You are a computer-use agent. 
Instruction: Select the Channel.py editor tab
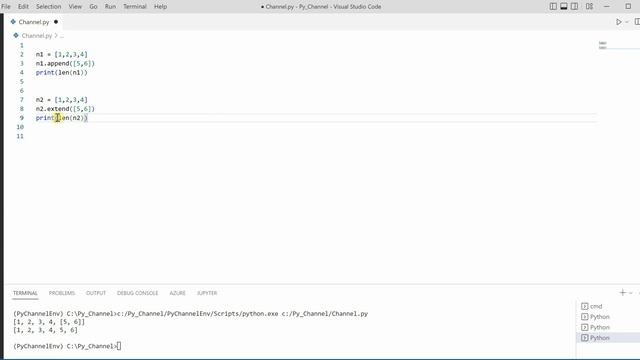[34, 22]
